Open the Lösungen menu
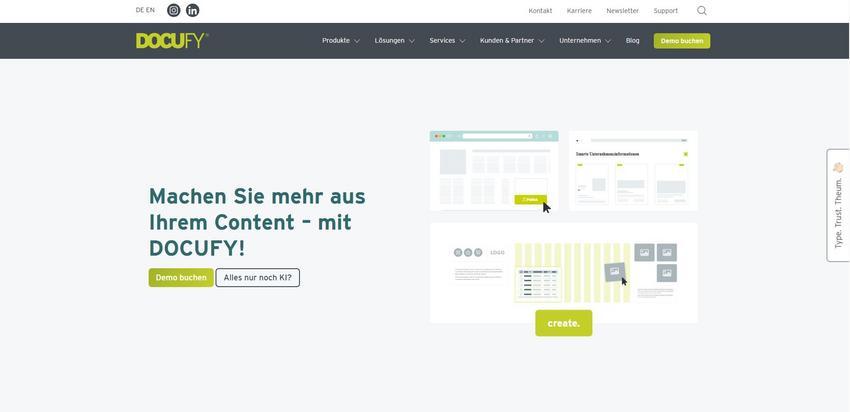Screen dimensions: 850x412 tap(389, 41)
